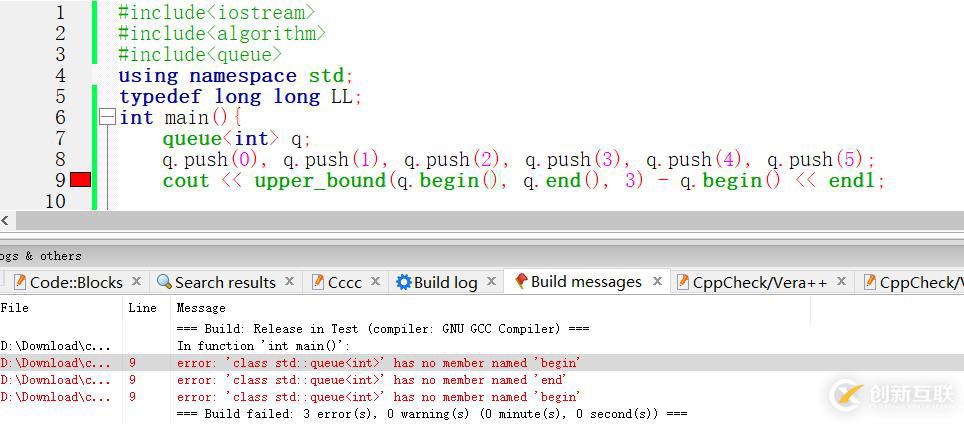Click the Search results magnifier icon
964x424 pixels.
click(164, 281)
